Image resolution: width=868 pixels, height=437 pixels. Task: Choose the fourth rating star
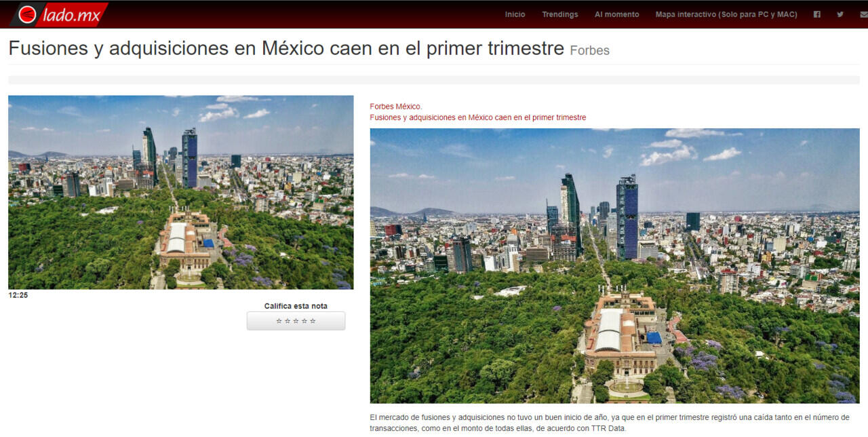(304, 321)
